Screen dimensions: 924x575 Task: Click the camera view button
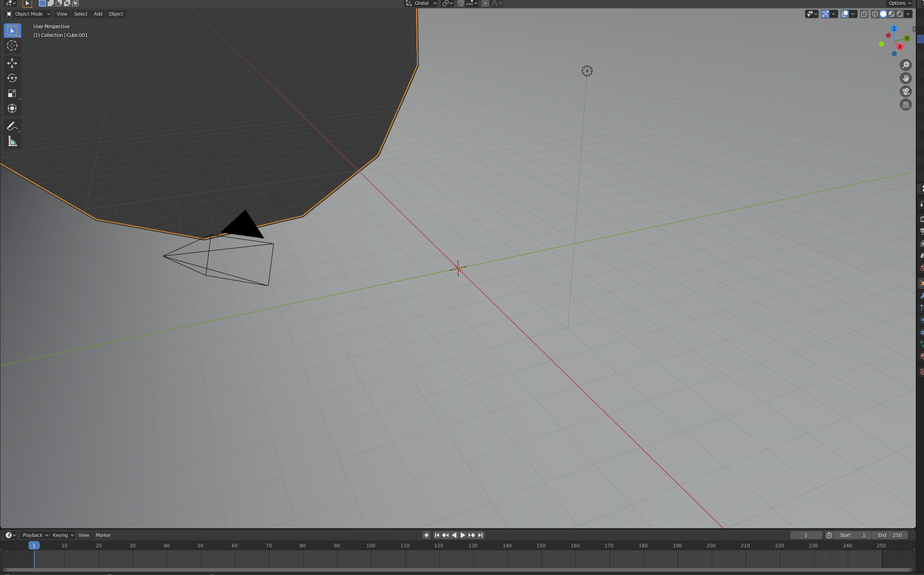(x=905, y=91)
